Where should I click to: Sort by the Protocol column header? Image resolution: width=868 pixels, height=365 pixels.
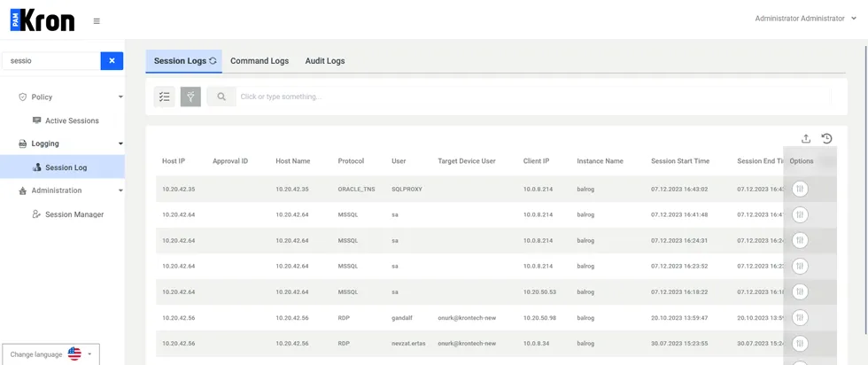pyautogui.click(x=351, y=161)
